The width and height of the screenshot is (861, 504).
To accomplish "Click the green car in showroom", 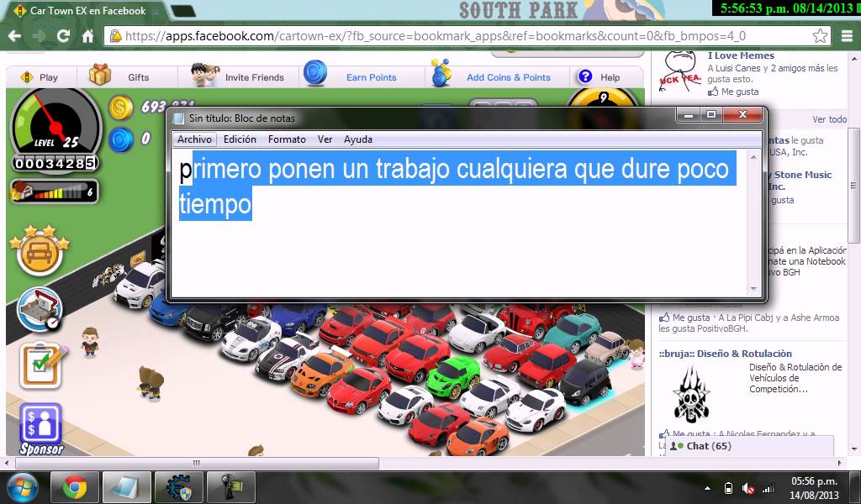I will click(453, 377).
